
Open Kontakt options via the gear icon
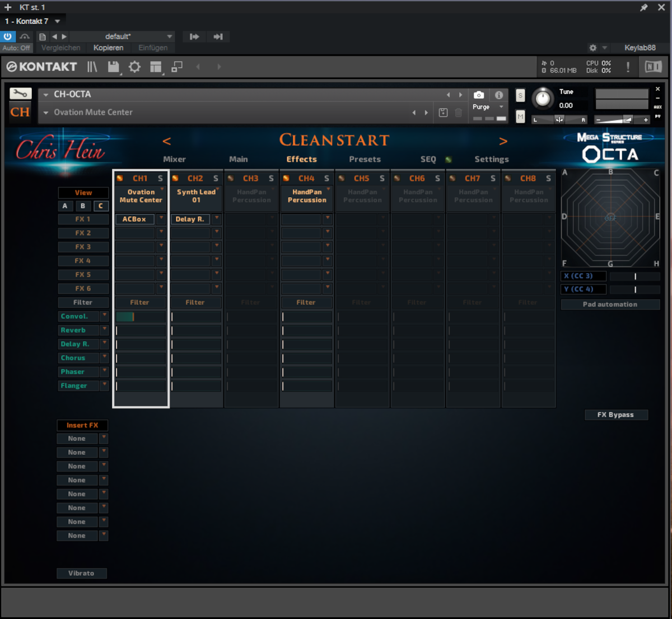tap(134, 67)
